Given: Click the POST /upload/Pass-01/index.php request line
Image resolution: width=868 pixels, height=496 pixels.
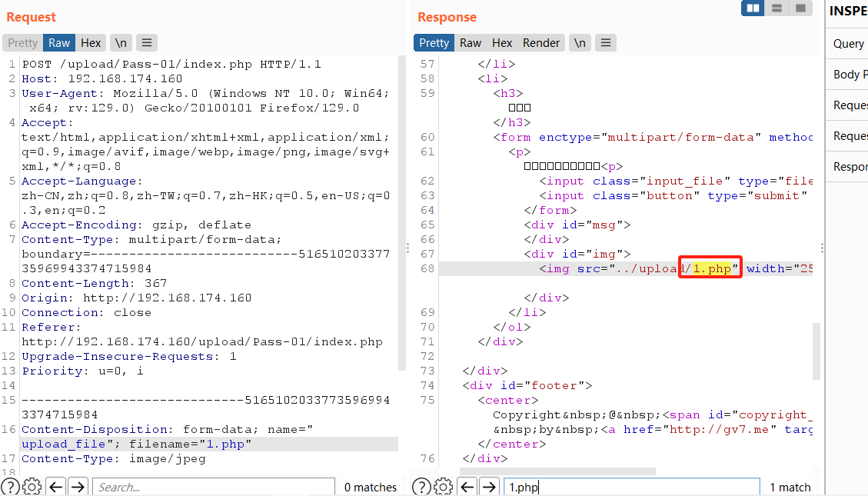Looking at the screenshot, I should pos(171,65).
